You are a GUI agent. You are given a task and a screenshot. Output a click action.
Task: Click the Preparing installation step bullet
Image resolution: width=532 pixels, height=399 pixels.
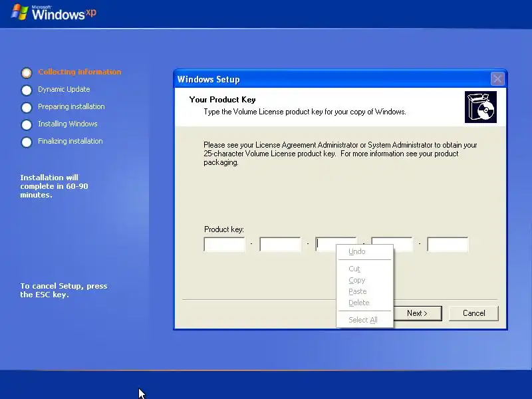click(x=27, y=108)
